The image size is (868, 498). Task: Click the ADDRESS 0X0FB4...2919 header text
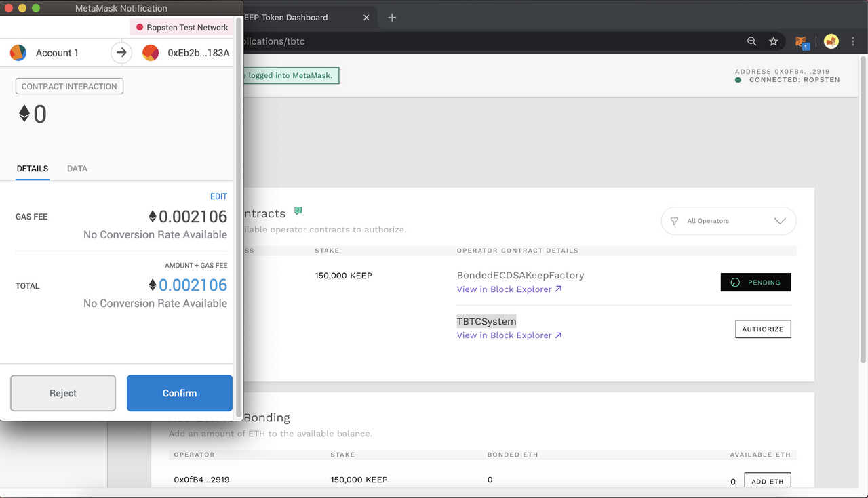click(782, 72)
